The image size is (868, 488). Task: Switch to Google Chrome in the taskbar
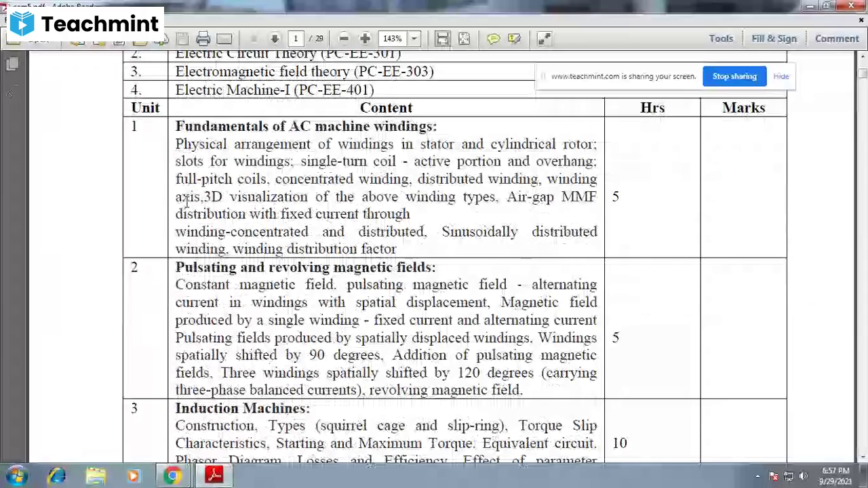point(173,476)
